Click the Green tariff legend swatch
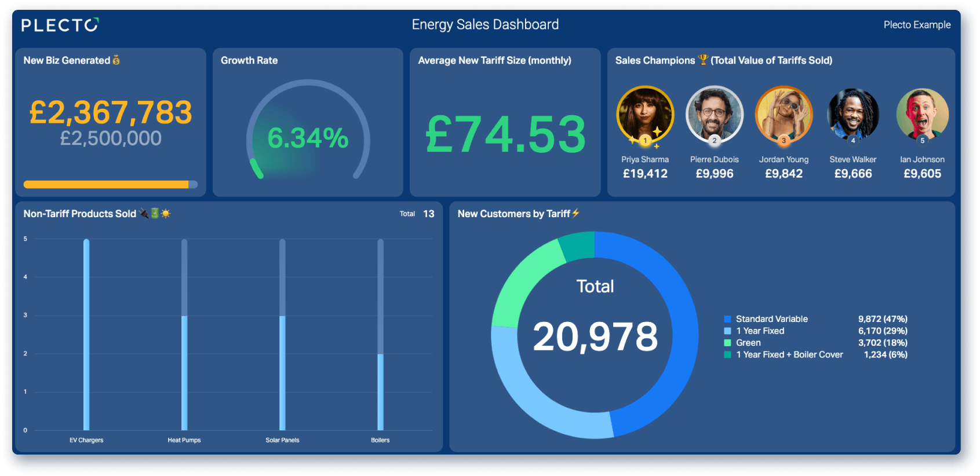The width and height of the screenshot is (980, 476). pos(727,343)
